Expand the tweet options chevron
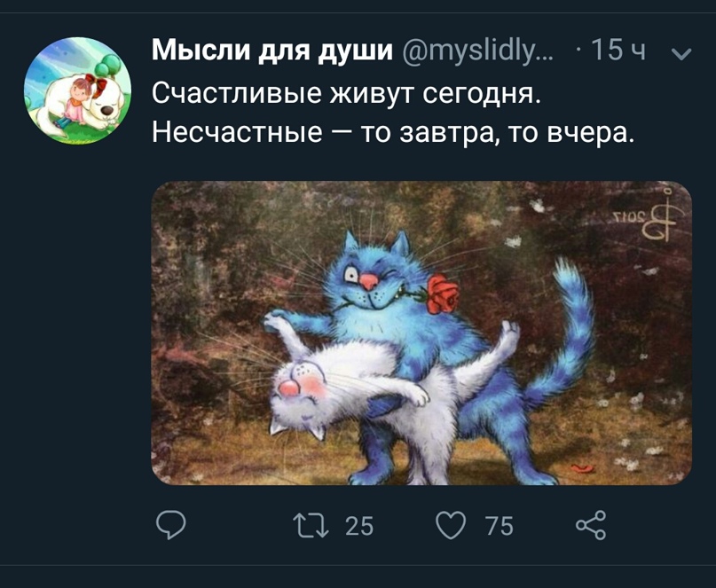Image resolution: width=716 pixels, height=588 pixels. [682, 54]
